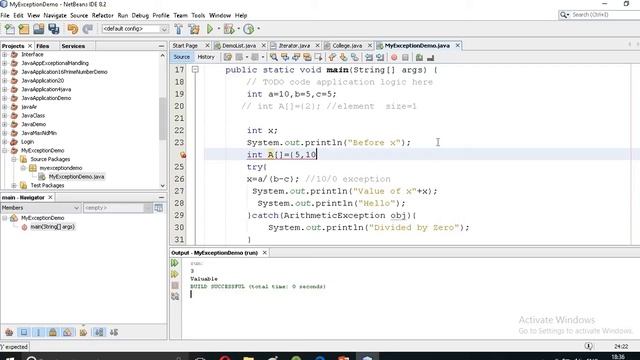The height and width of the screenshot is (360, 640).
Task: Click the red error marker in editor gutter
Action: 183,155
